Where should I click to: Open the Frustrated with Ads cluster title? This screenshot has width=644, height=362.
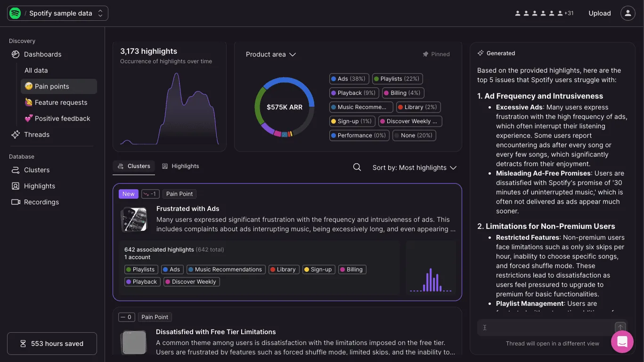[x=187, y=208]
